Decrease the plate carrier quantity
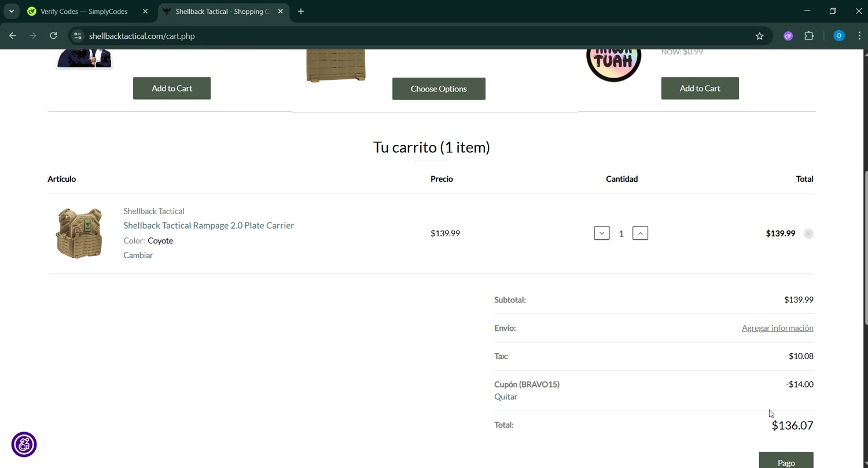 point(601,233)
